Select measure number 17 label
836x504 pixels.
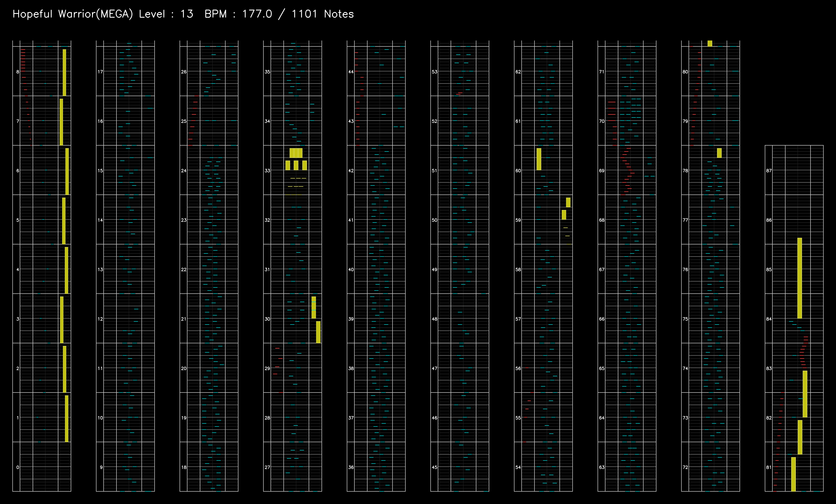click(x=100, y=72)
